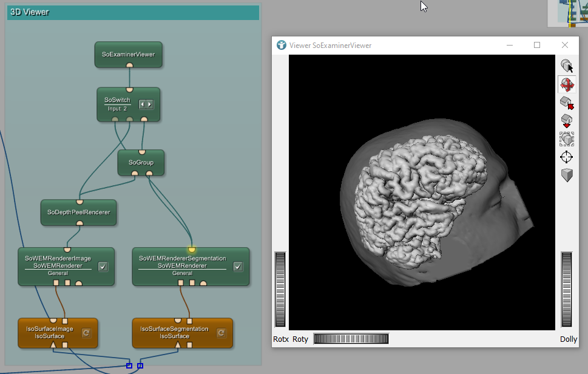
Task: Click the view all icon
Action: [x=566, y=139]
